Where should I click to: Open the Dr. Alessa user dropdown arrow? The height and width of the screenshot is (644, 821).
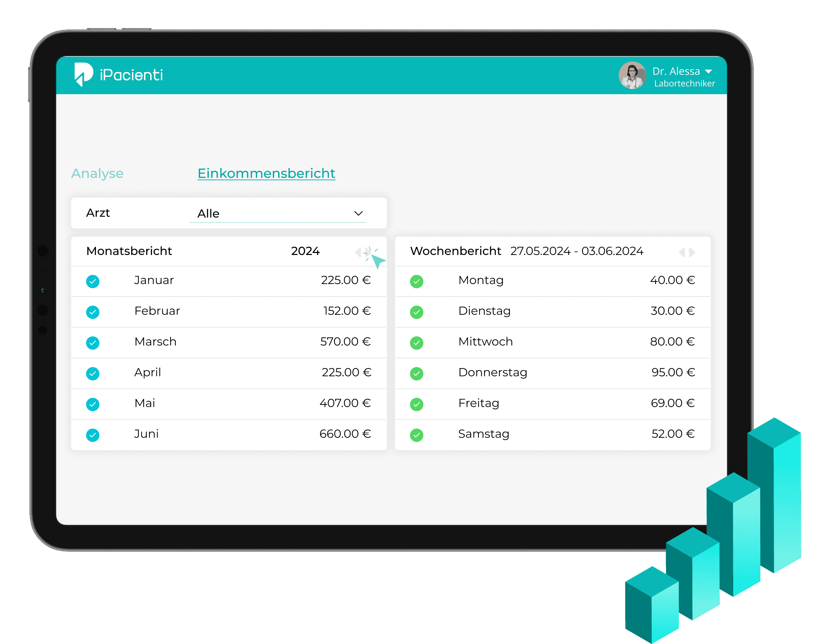click(708, 72)
